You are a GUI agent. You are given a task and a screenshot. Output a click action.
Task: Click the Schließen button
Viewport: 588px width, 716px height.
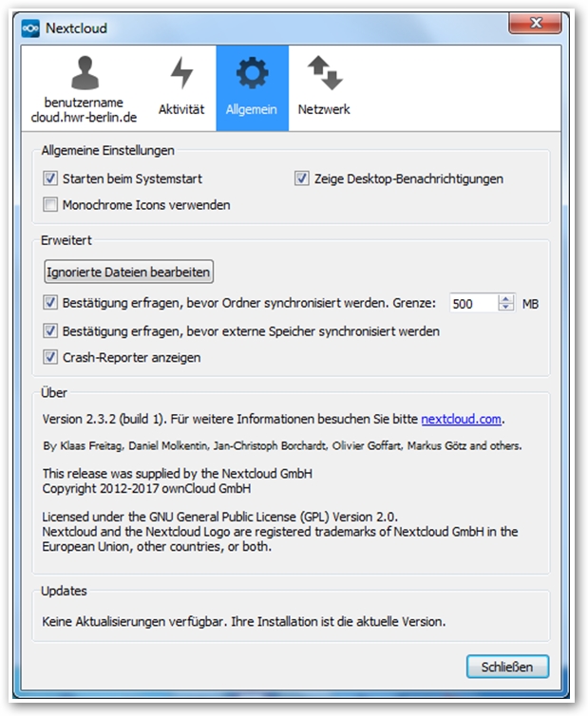click(507, 667)
